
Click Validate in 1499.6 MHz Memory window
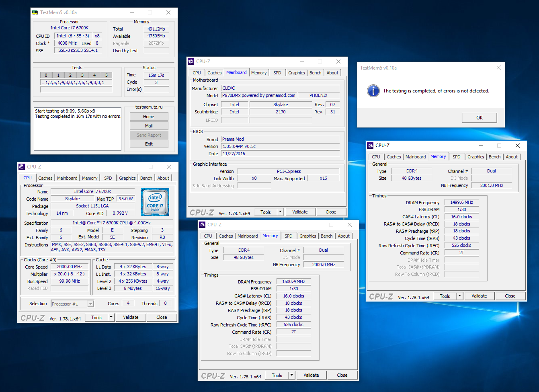[479, 296]
